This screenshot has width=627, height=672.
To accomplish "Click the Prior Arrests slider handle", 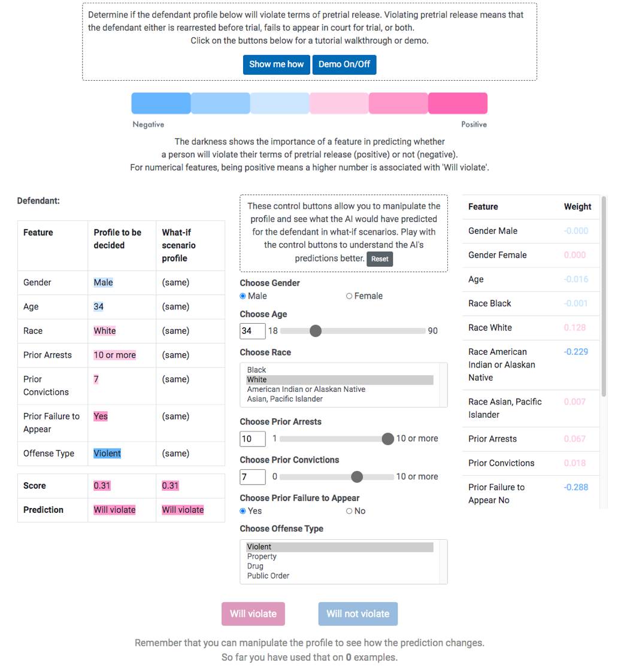I will (387, 439).
